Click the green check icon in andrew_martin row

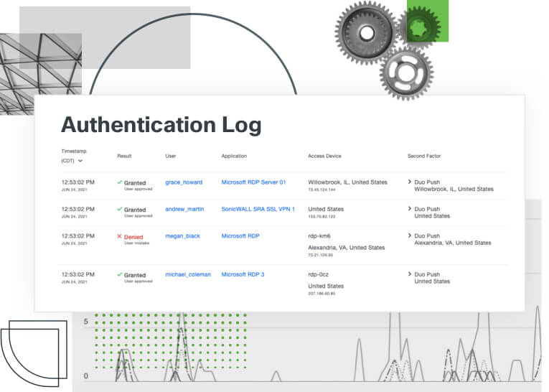120,209
